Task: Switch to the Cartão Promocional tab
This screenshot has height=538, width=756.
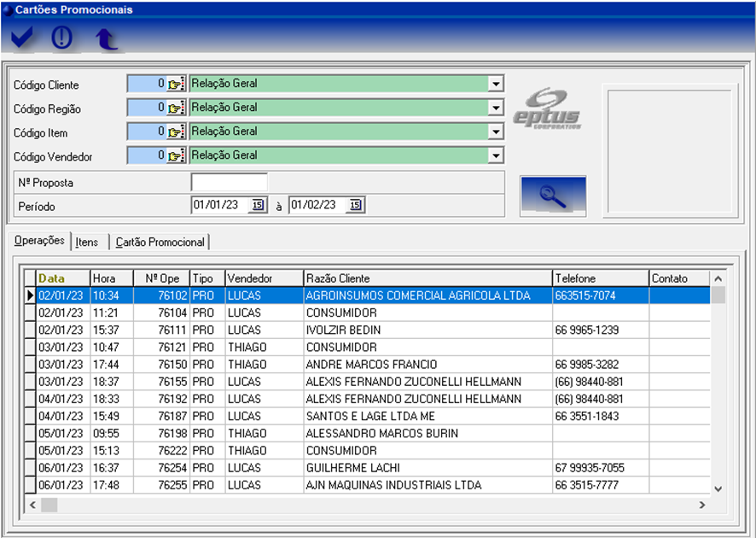Action: click(x=160, y=243)
